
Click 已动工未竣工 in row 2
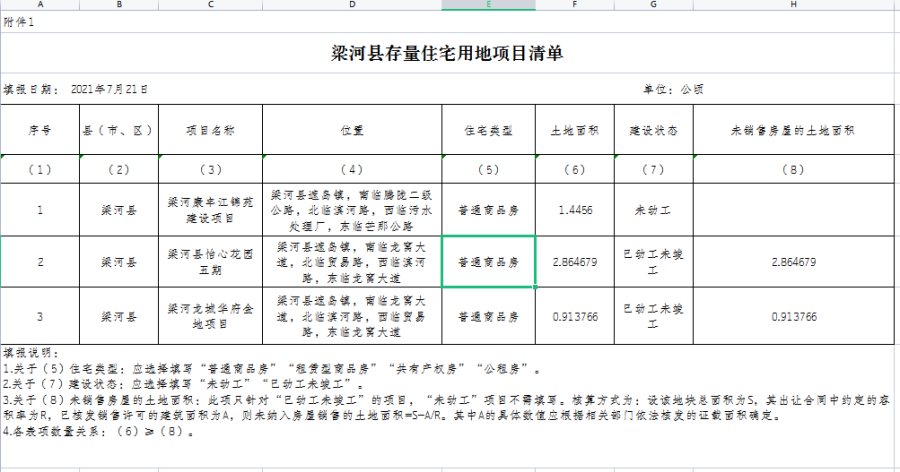click(x=654, y=262)
